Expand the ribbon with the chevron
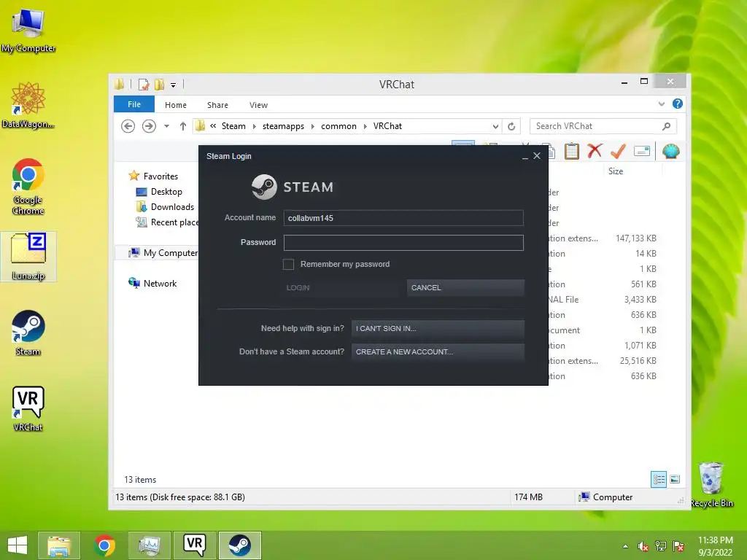Image resolution: width=747 pixels, height=560 pixels. pos(661,104)
